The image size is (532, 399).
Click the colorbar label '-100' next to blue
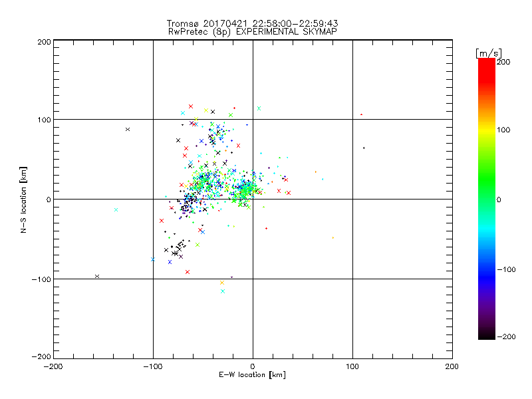click(506, 270)
